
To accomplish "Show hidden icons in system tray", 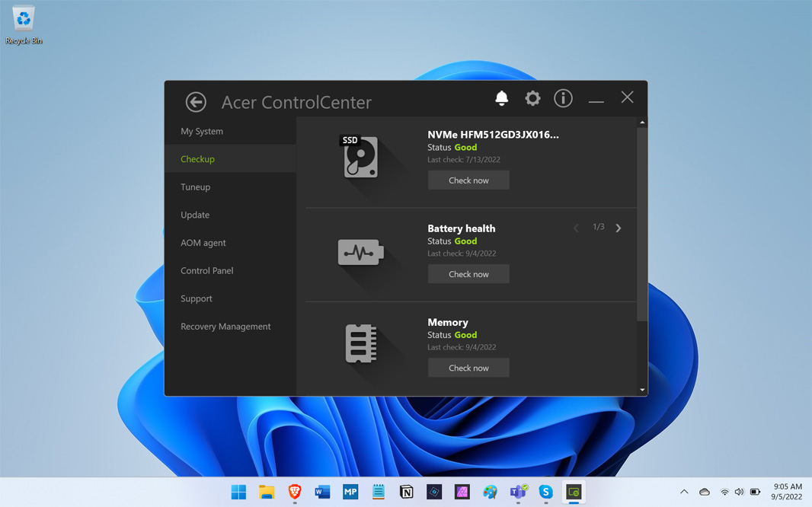I will coord(684,492).
